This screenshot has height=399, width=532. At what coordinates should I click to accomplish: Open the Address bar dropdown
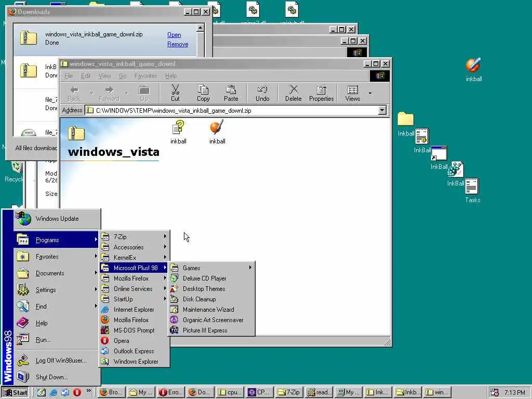(382, 110)
